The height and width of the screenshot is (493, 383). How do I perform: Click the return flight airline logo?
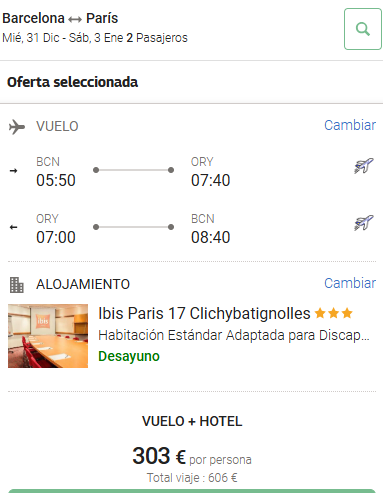(363, 223)
